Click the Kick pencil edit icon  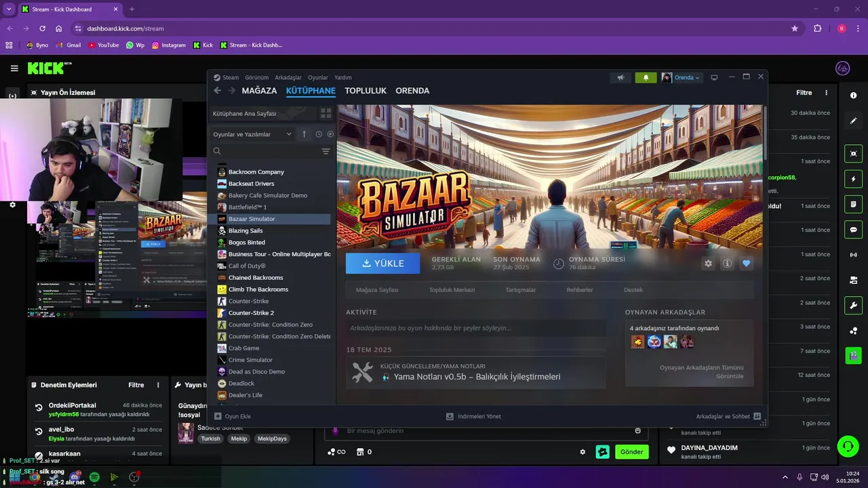coord(854,121)
